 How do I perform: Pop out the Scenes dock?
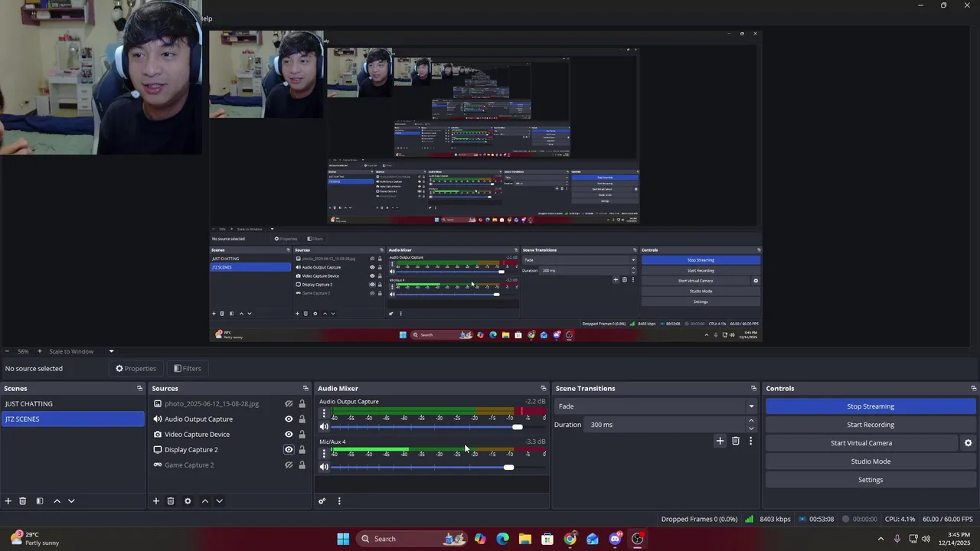[139, 389]
